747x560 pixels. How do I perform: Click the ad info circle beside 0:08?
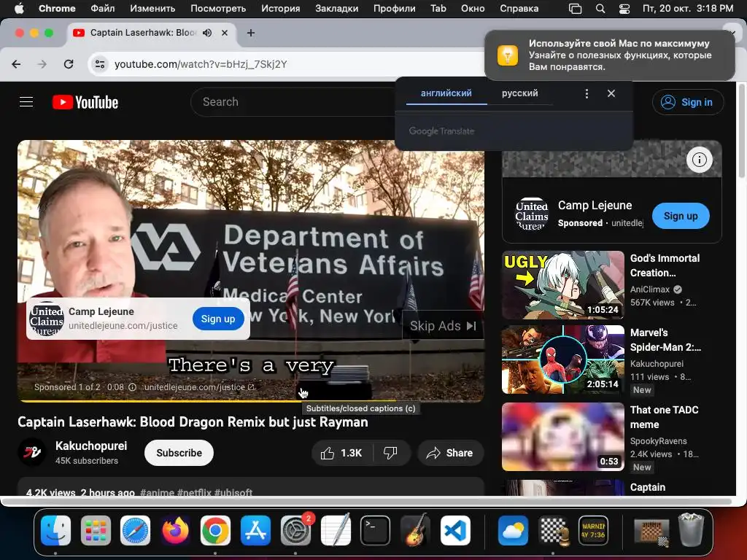tap(133, 387)
